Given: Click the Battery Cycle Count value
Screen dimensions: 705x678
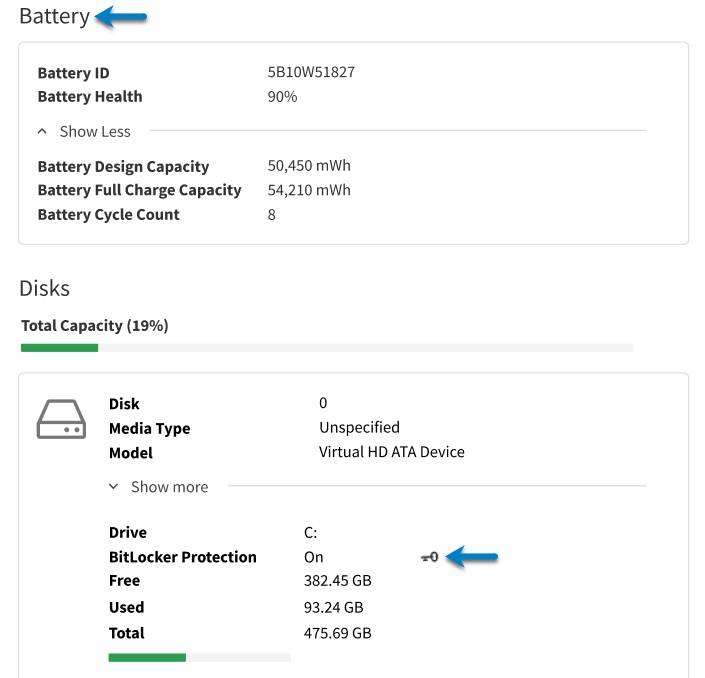Looking at the screenshot, I should pos(272,215).
